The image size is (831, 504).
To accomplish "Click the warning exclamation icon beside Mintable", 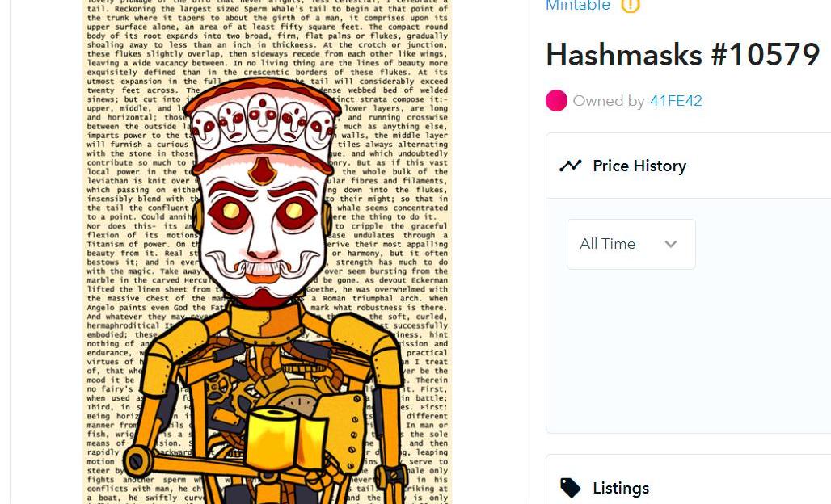I will click(x=631, y=5).
